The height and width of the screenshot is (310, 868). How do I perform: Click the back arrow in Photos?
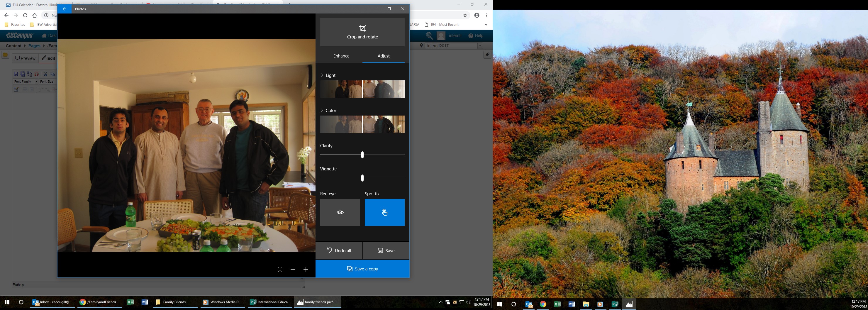[x=64, y=9]
